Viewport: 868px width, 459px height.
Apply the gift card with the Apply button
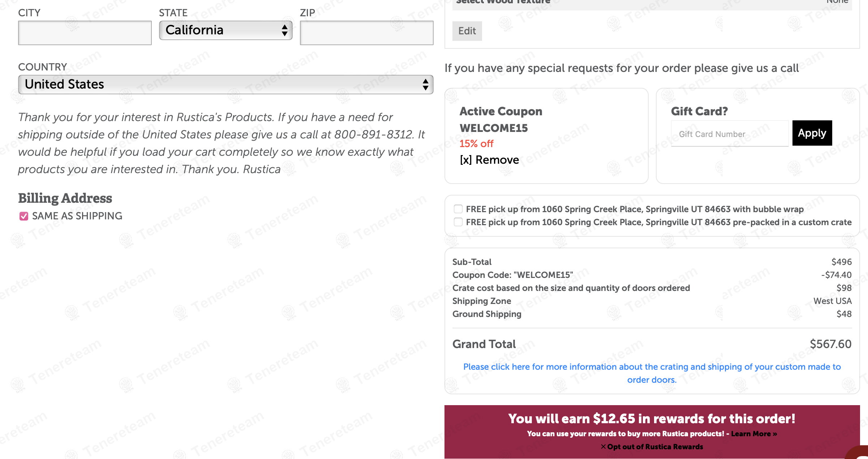812,133
